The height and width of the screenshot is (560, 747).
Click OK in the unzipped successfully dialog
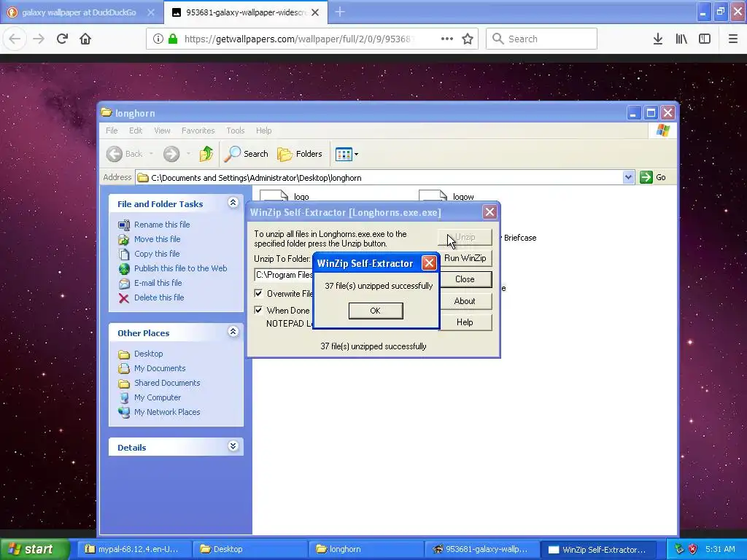point(376,311)
